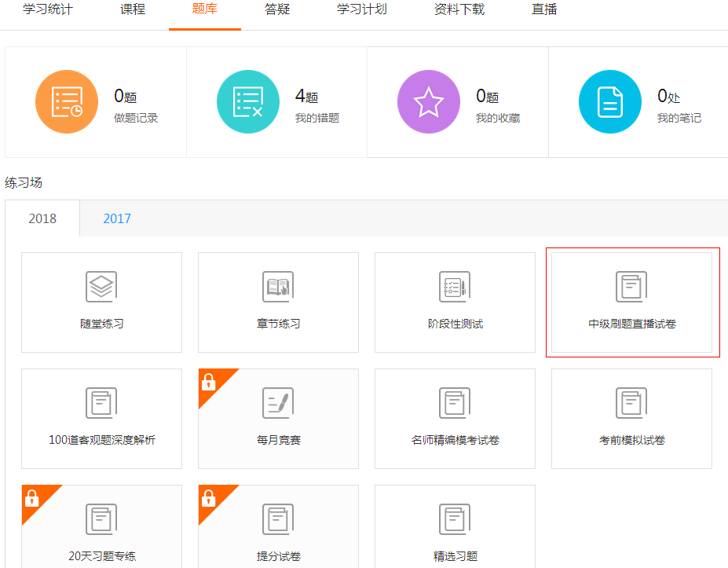Select the 2018 year tab

42,218
